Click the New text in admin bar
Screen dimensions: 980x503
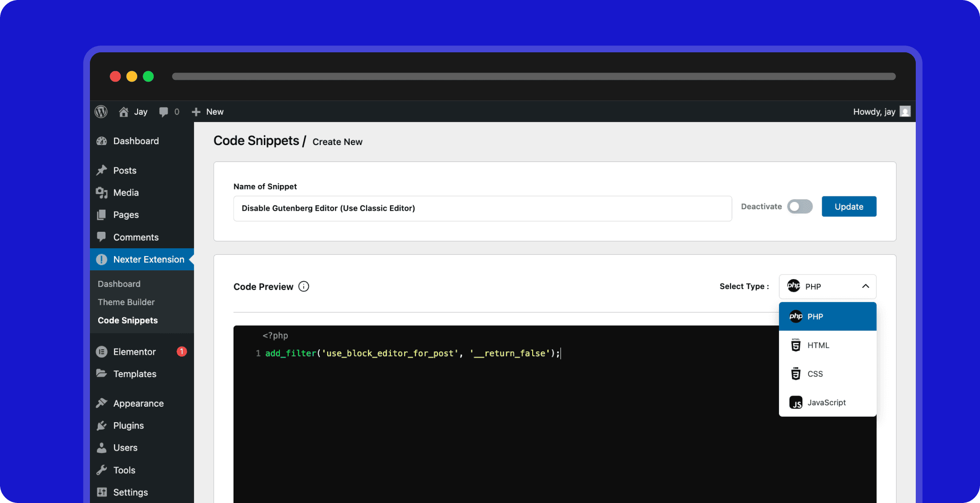click(x=215, y=112)
